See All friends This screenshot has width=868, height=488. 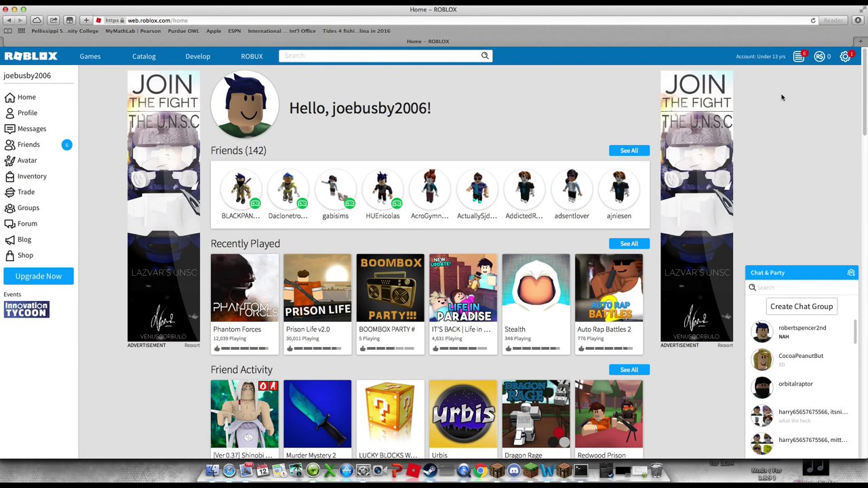[x=629, y=150]
